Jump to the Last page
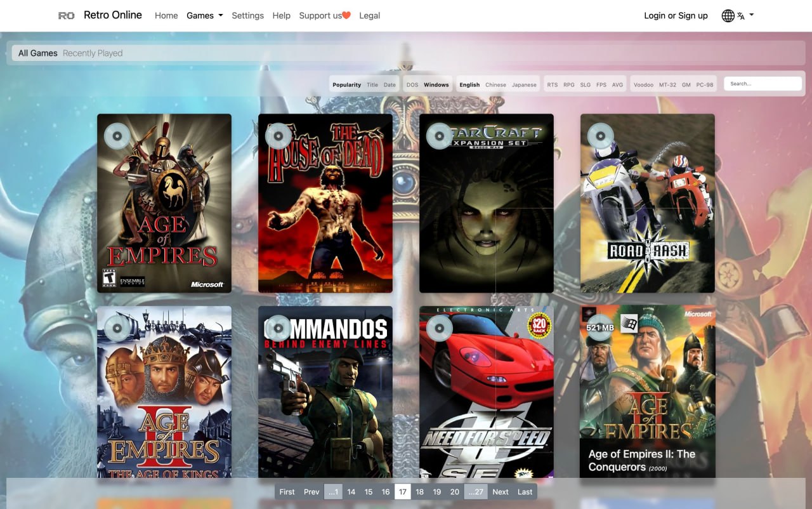The image size is (812, 509). click(525, 492)
